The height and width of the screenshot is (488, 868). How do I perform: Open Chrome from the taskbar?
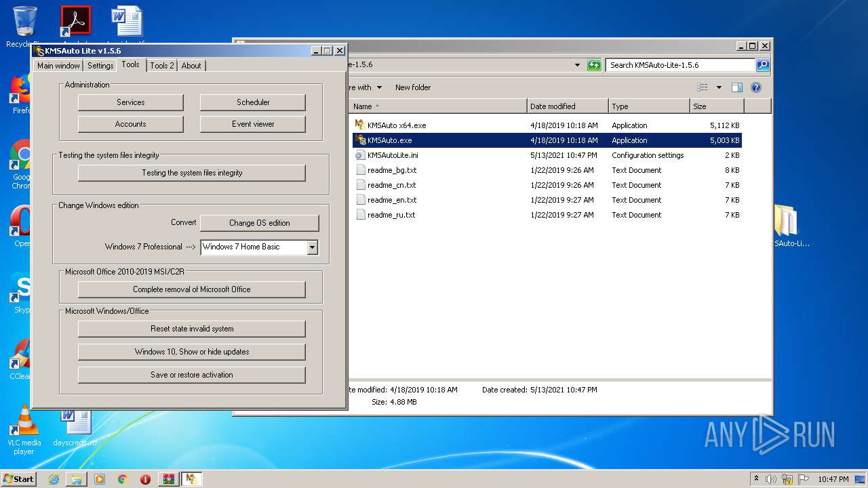point(123,479)
